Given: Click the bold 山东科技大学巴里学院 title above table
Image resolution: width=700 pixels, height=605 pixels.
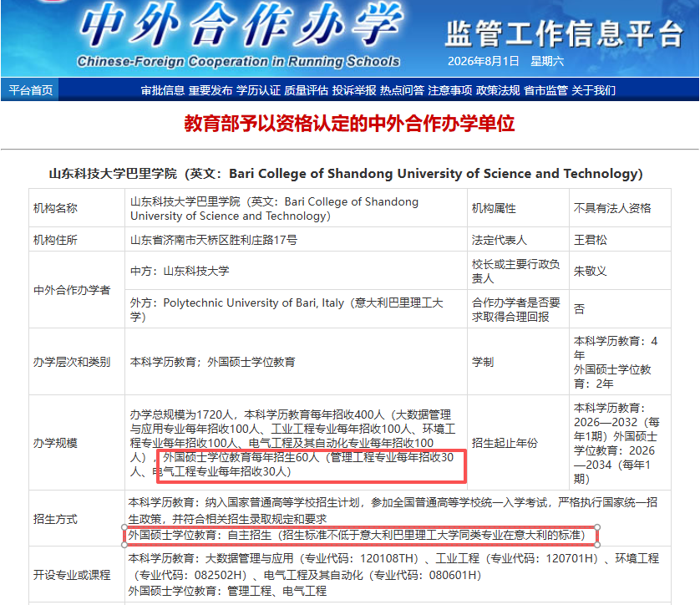Looking at the screenshot, I should click(x=346, y=173).
